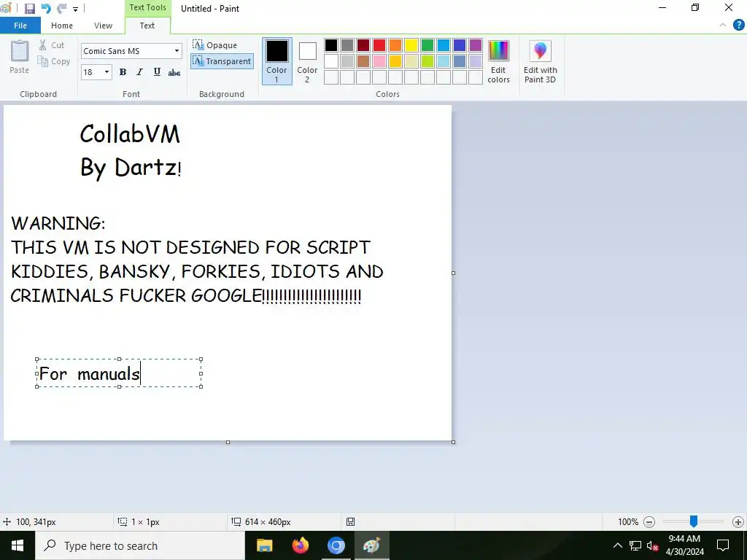
Task: Click the network icon in system tray
Action: tap(635, 545)
